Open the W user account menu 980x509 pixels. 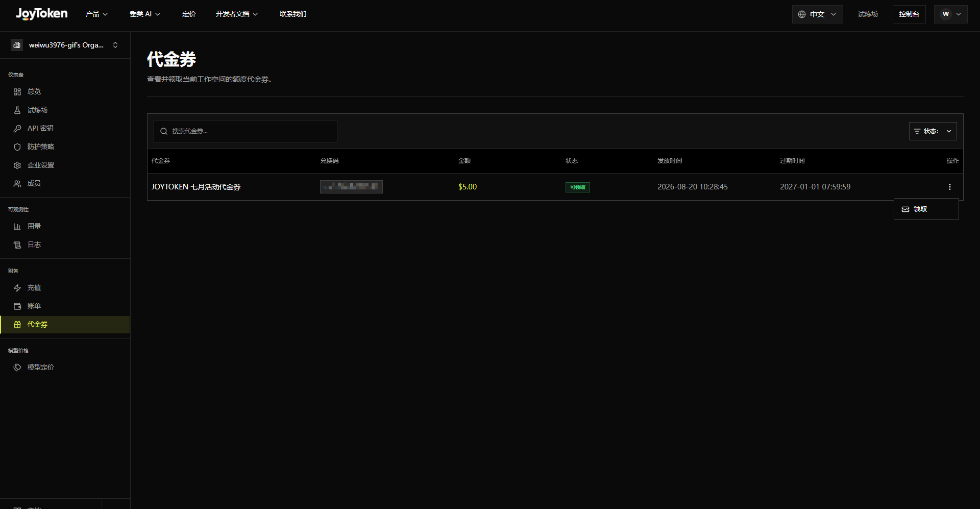point(950,14)
